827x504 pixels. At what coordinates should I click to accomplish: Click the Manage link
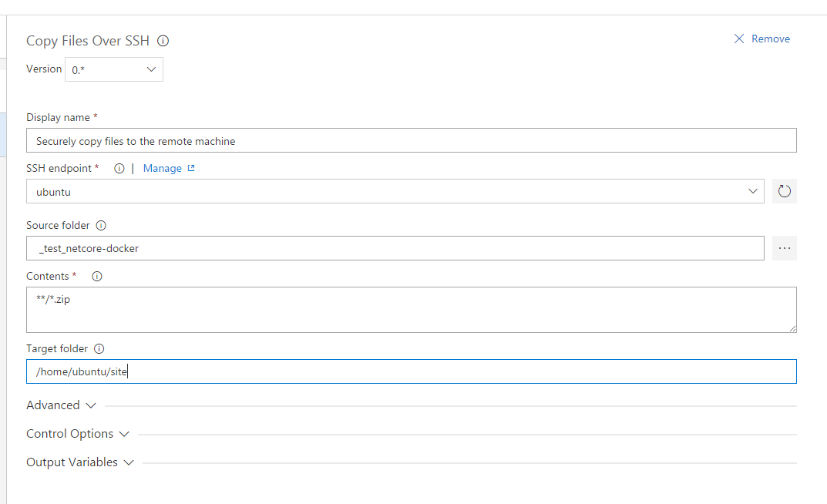tap(163, 168)
